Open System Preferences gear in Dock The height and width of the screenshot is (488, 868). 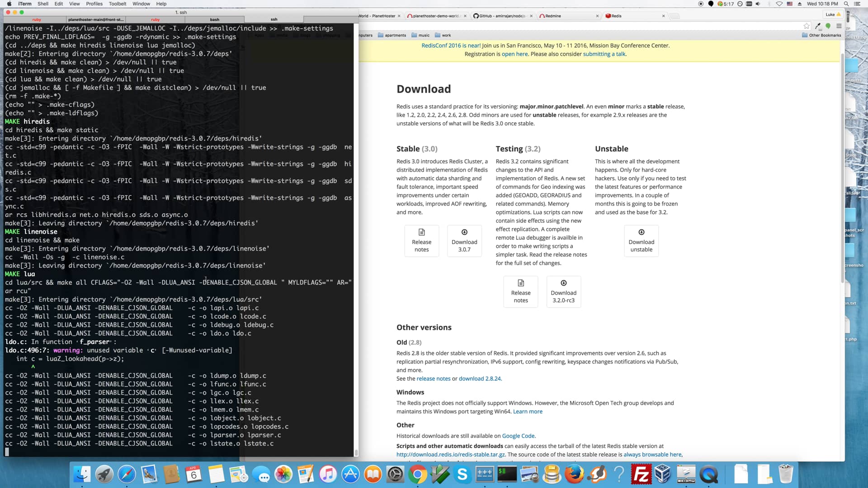[x=395, y=474]
